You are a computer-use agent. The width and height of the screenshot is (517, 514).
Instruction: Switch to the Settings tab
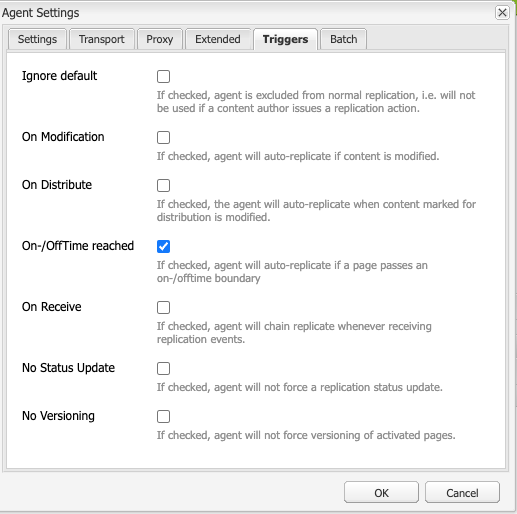tap(37, 39)
